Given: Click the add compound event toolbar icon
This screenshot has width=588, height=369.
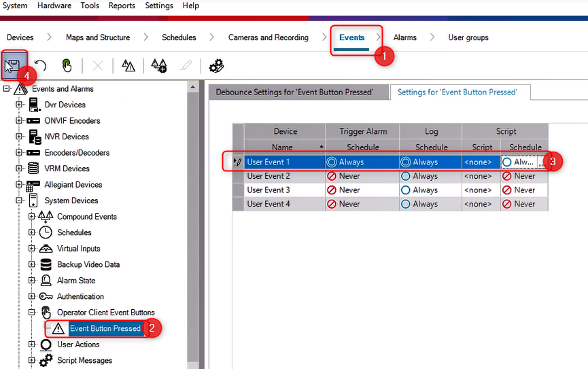Looking at the screenshot, I should coord(158,66).
